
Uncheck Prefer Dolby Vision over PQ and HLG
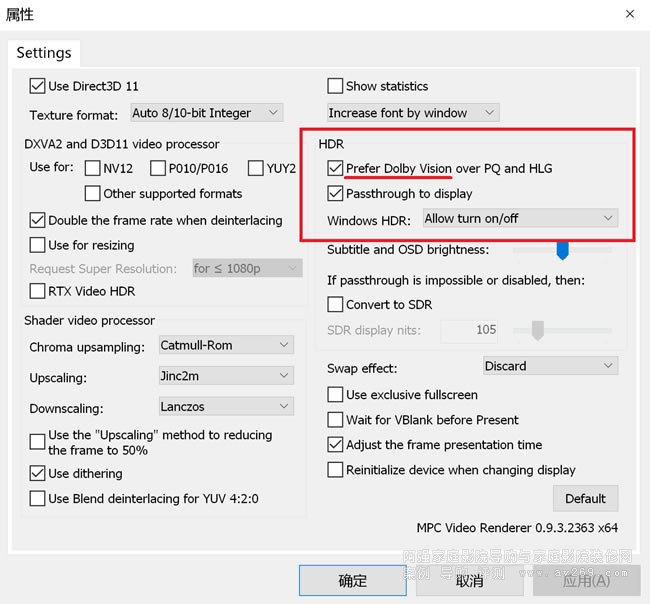(336, 168)
